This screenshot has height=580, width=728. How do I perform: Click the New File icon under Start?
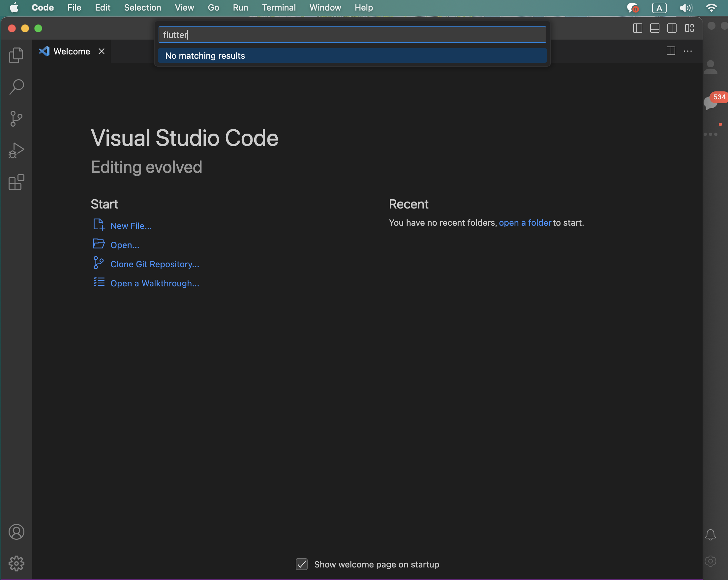99,224
